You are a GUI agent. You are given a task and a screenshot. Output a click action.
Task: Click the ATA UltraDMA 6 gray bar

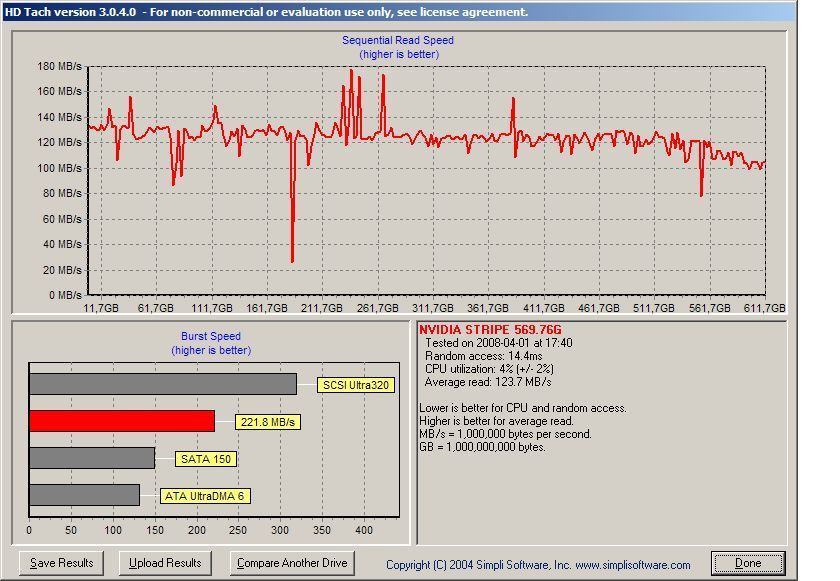click(85, 495)
